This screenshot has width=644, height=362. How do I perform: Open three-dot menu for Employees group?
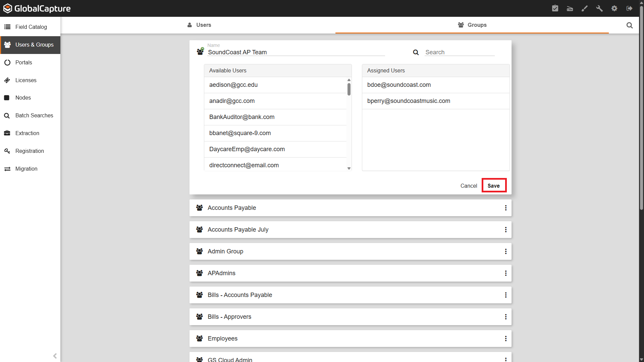pyautogui.click(x=506, y=339)
